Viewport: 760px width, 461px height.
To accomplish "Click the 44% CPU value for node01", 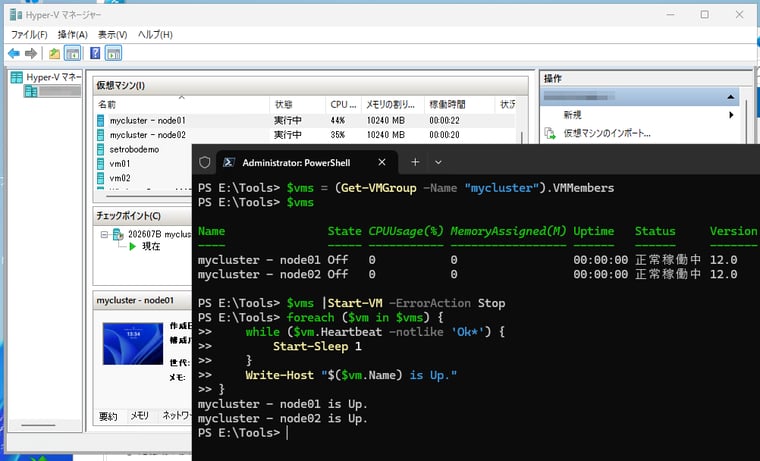I will click(337, 120).
